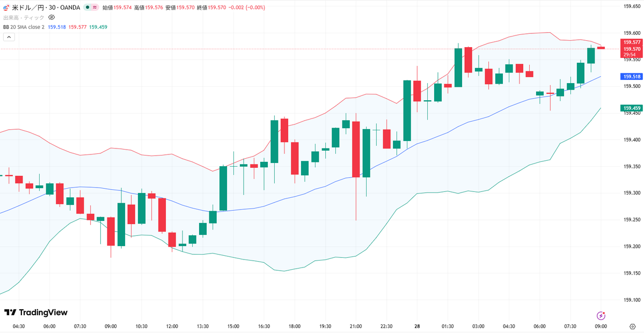Viewport: 644px width, 334px height.
Task: Click the red approximate-data indicator icon
Action: pos(95,8)
